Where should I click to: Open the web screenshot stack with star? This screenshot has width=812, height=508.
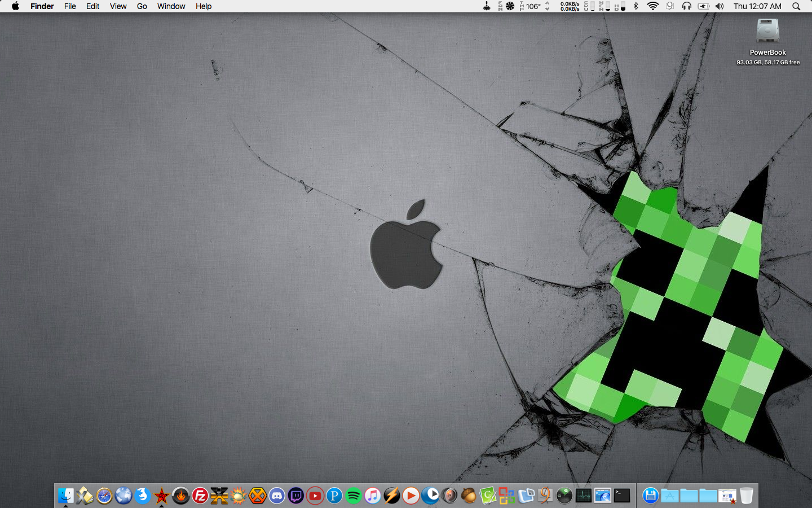727,496
